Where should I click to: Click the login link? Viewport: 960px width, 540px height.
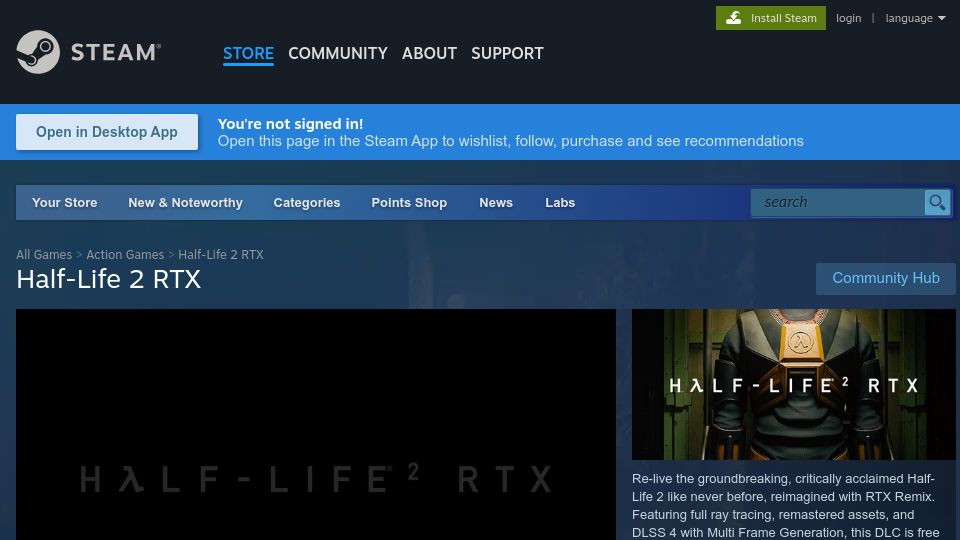[849, 18]
